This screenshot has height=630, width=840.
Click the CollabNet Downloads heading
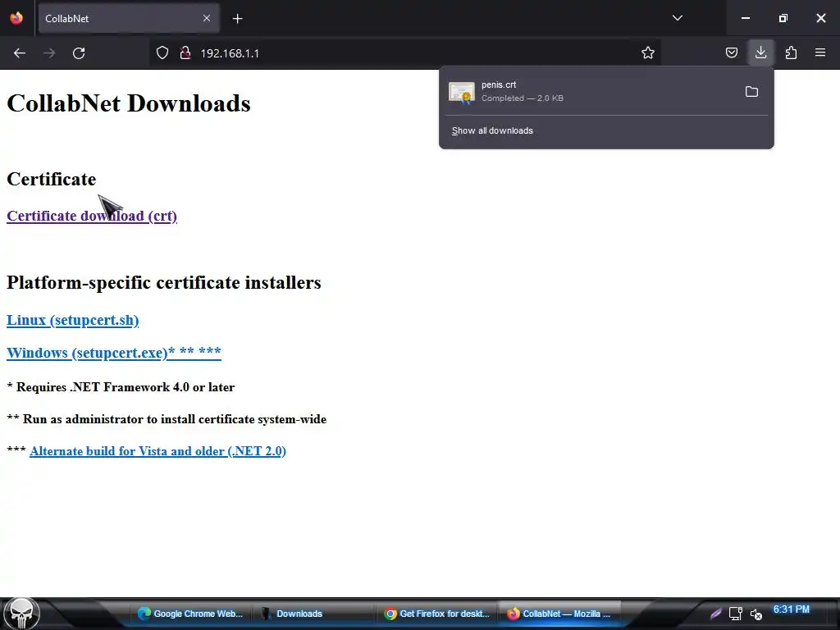(129, 103)
